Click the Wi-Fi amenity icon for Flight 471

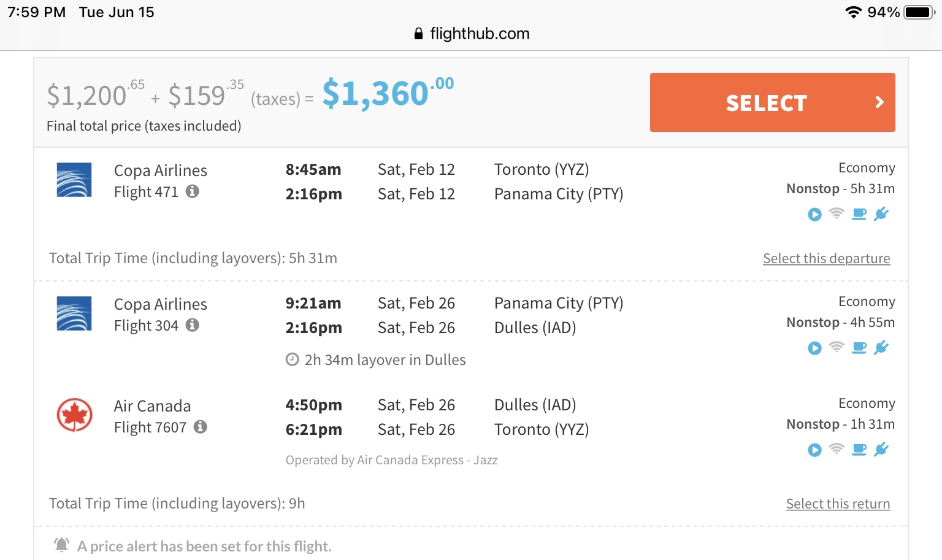point(837,213)
